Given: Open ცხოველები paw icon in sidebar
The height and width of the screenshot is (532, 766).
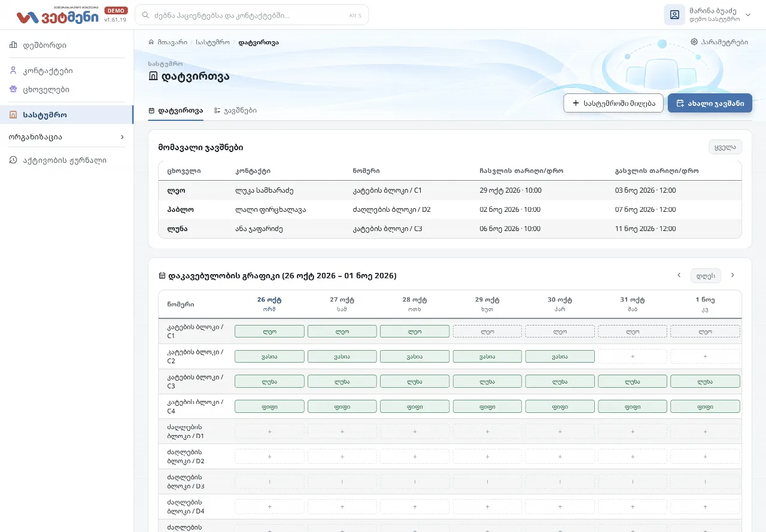Looking at the screenshot, I should [x=13, y=90].
